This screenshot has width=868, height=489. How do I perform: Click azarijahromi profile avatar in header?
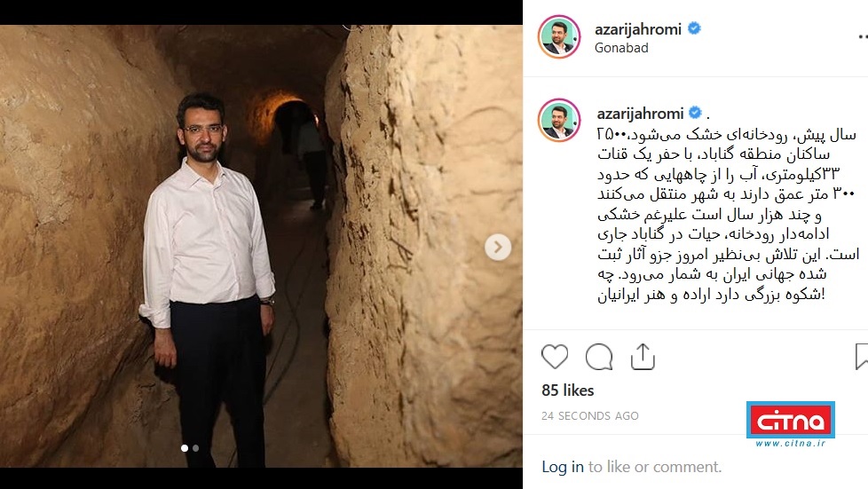(x=559, y=36)
